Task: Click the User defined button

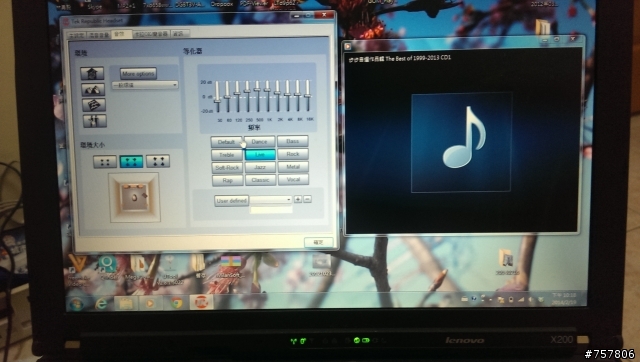Action: point(231,201)
